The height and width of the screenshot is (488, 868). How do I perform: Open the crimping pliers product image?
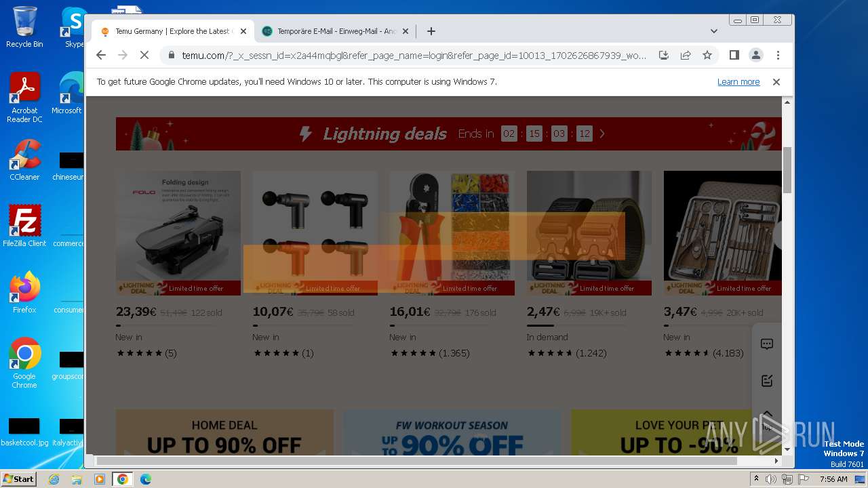click(x=452, y=232)
